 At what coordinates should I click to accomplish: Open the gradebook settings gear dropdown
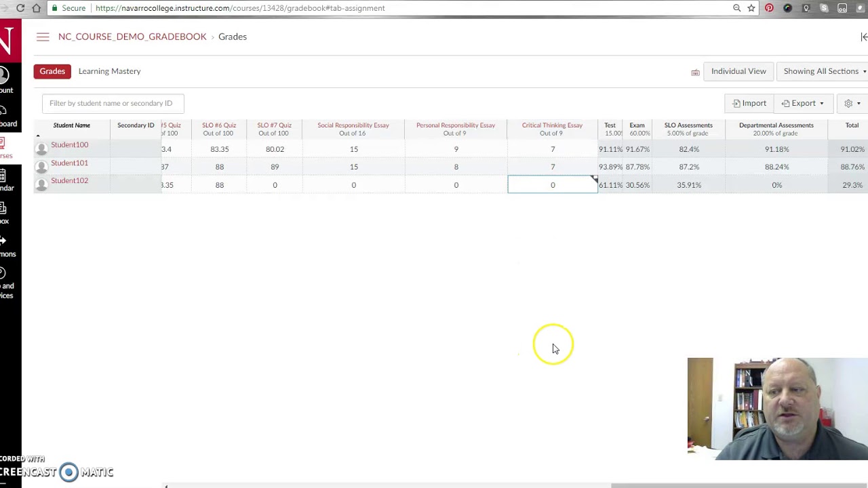(852, 103)
